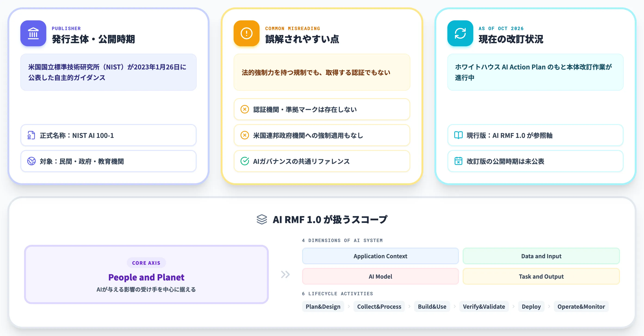Click the teal refresh arrows icon

tap(460, 33)
